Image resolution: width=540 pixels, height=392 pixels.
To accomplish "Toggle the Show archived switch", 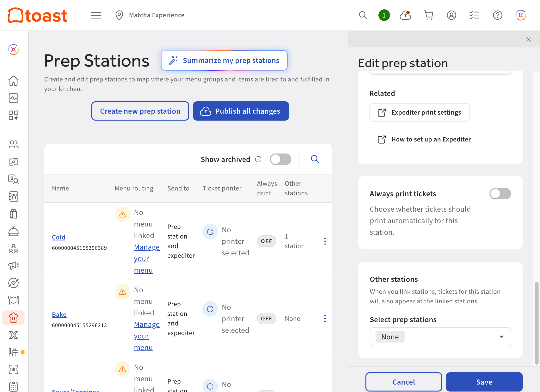I will pyautogui.click(x=281, y=159).
